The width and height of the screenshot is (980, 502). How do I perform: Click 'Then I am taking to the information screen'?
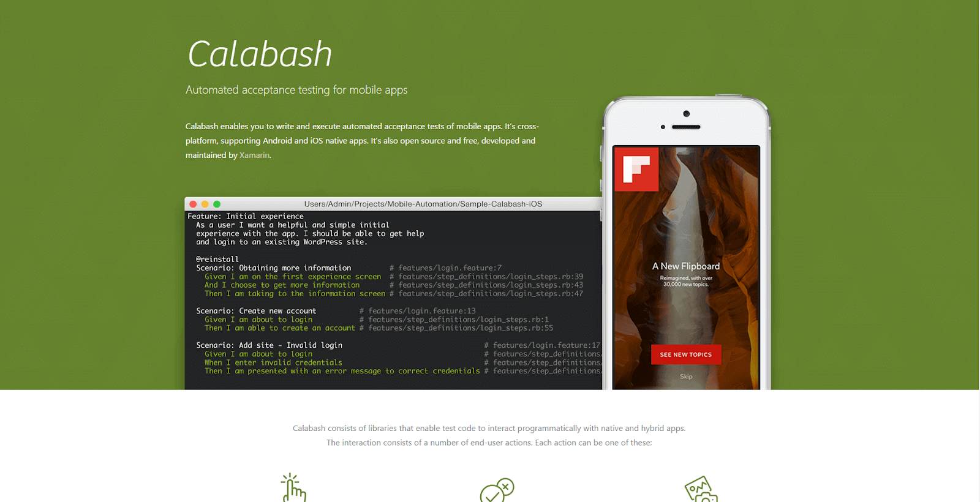point(295,294)
